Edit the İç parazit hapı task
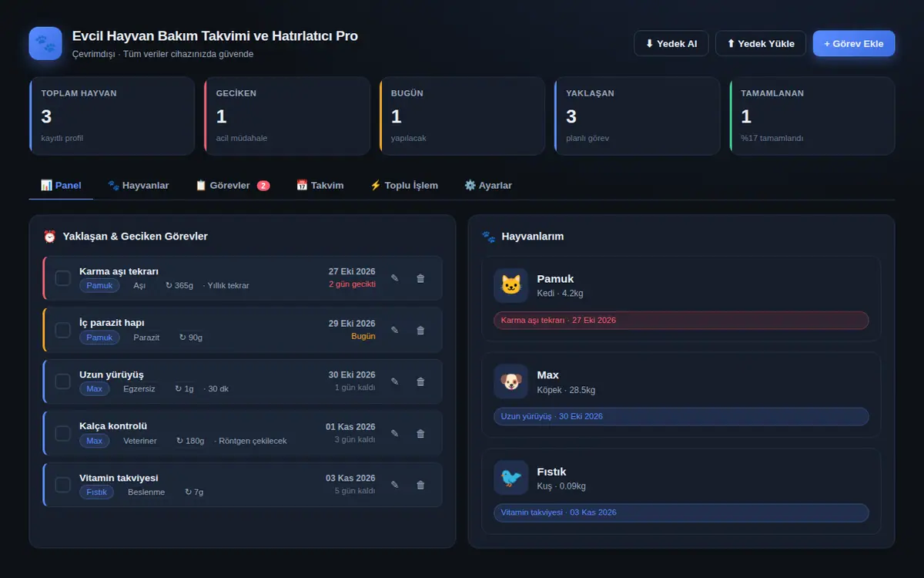This screenshot has height=578, width=924. (x=395, y=330)
